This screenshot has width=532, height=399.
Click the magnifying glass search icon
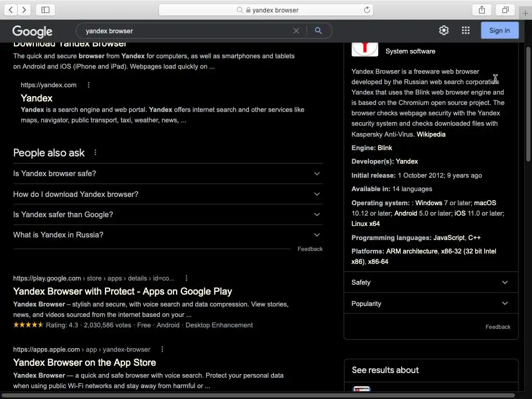click(x=318, y=31)
